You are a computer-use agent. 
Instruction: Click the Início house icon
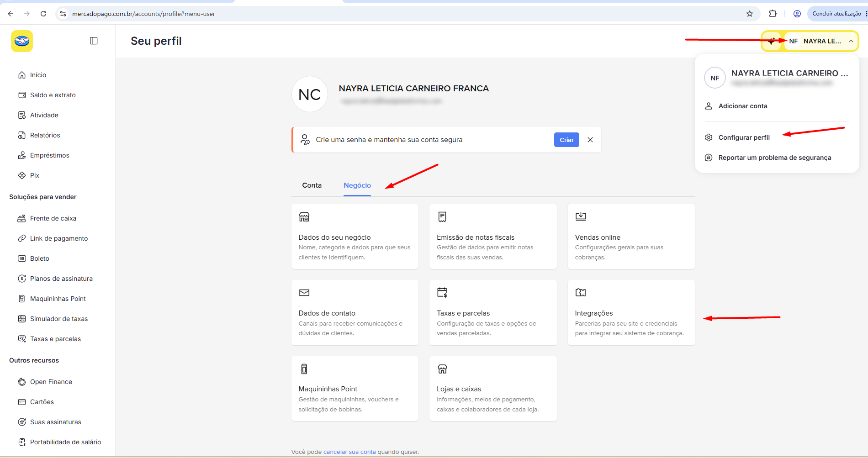click(x=22, y=75)
